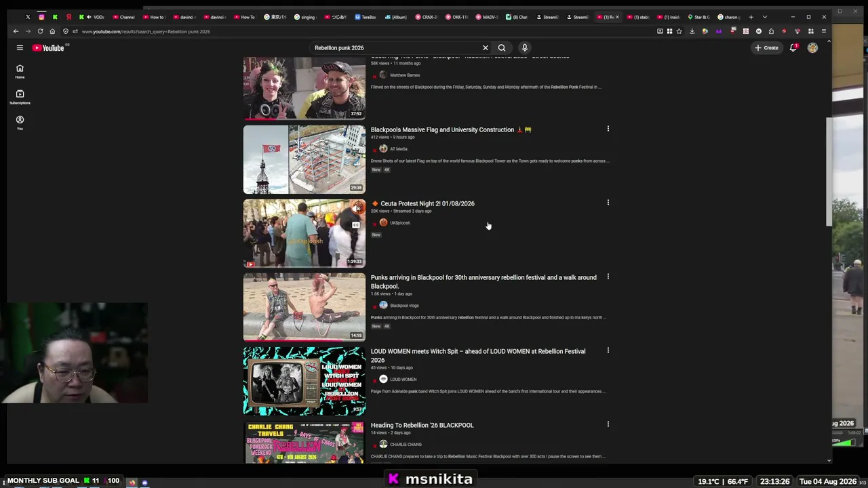This screenshot has width=868, height=488.
Task: Open the Charlie Chang Travels thumbnail
Action: click(304, 442)
